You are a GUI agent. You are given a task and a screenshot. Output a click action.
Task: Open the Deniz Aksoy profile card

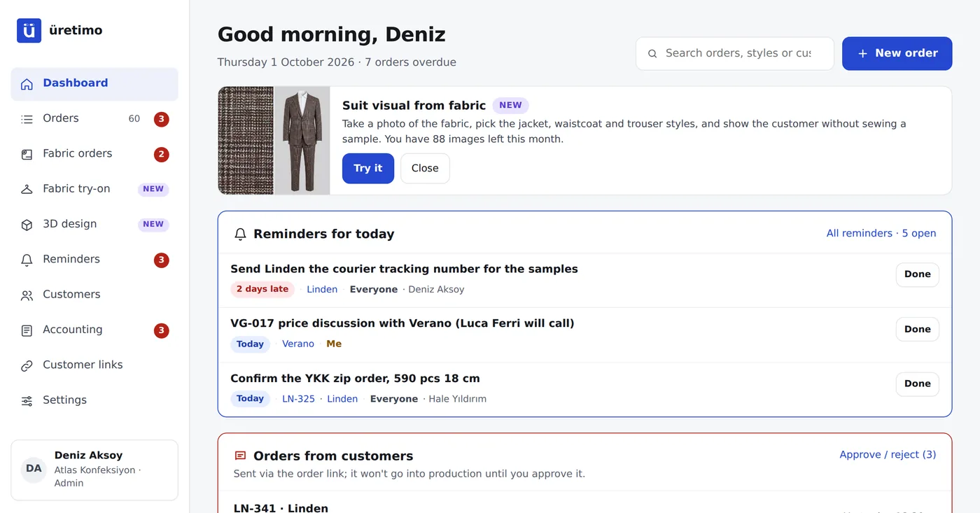pyautogui.click(x=94, y=470)
